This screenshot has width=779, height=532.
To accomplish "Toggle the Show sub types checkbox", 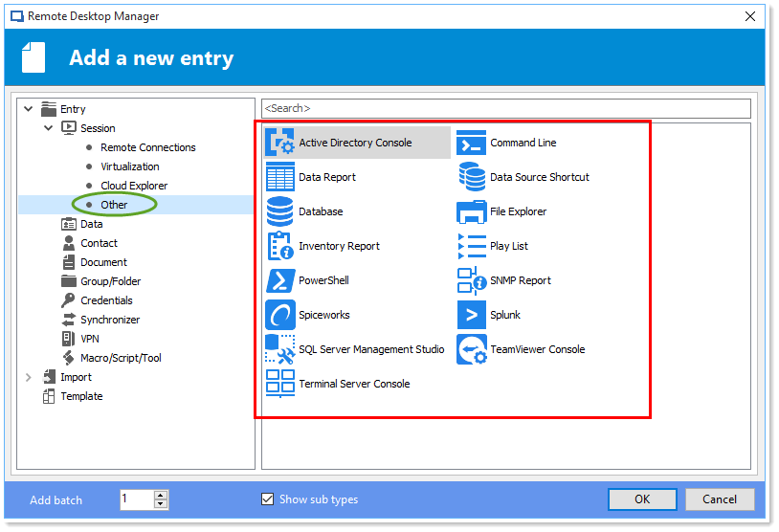I will pyautogui.click(x=268, y=499).
